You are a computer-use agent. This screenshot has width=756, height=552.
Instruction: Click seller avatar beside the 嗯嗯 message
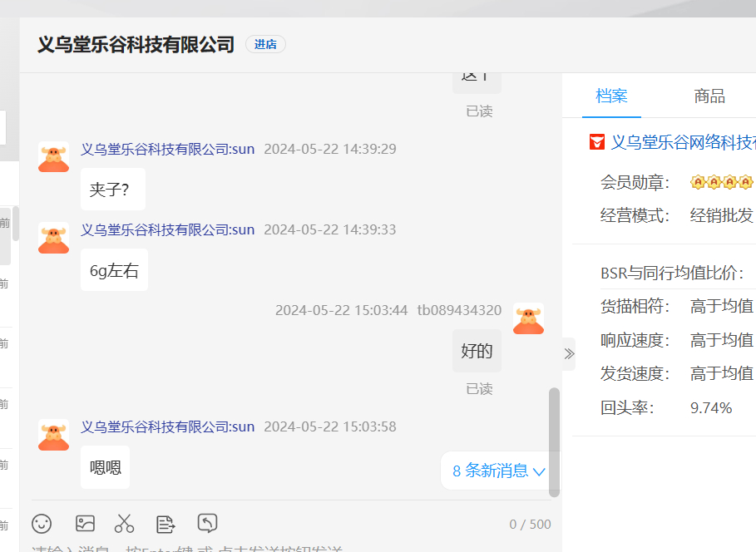tap(53, 435)
